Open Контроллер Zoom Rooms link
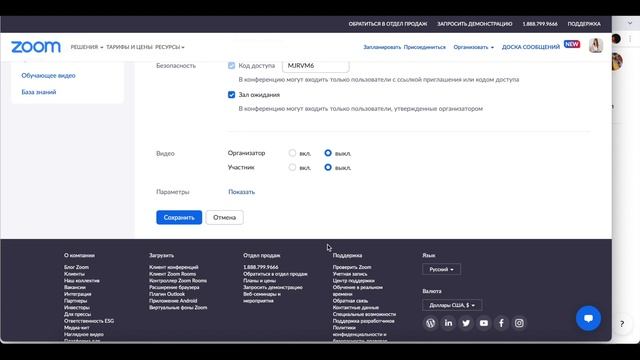This screenshot has height=360, width=640. (178, 281)
